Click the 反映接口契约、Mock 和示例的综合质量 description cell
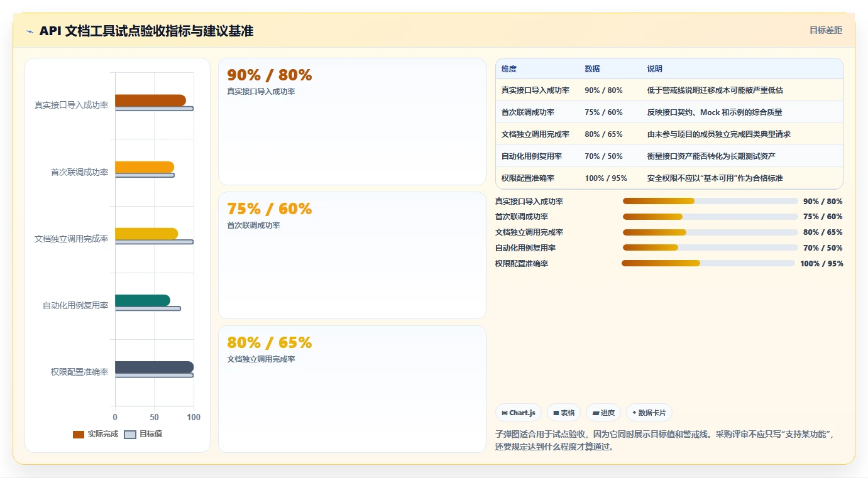Screen dimensions: 868x478 715,112
